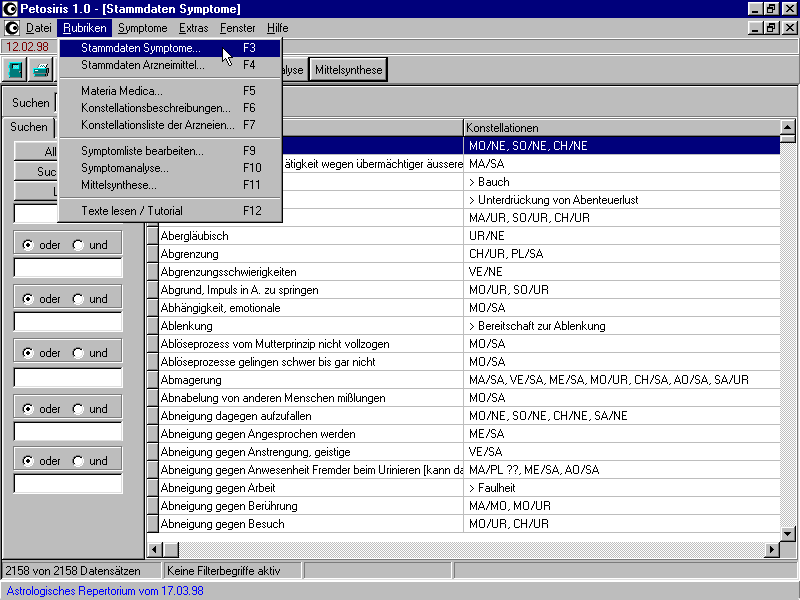
Task: Focus the search field below the first oder/und pair
Action: (68, 268)
